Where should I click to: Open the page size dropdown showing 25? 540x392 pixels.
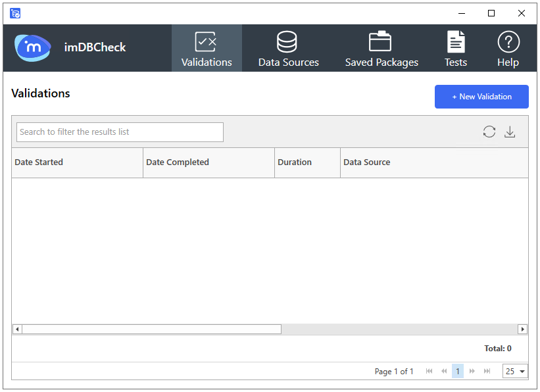pos(515,371)
